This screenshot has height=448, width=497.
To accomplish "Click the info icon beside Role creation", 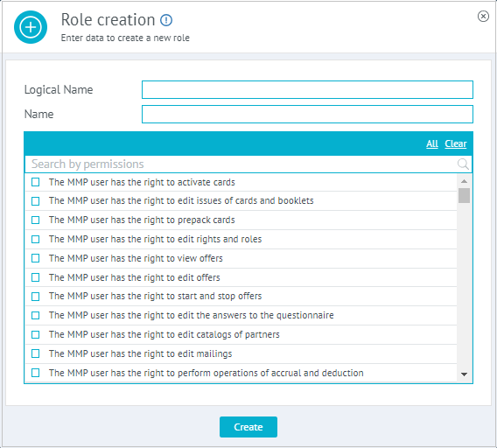I will [x=166, y=20].
